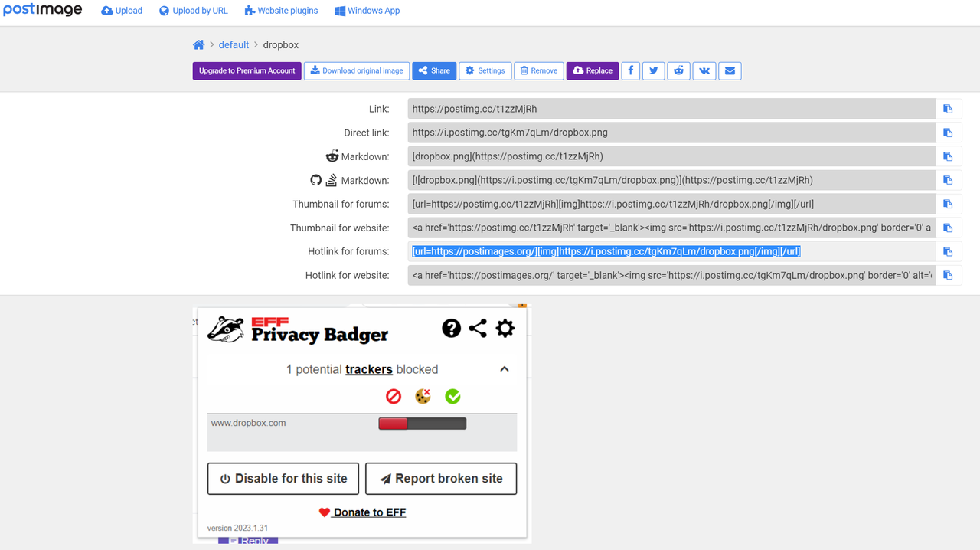Copy the Link value
980x550 pixels.
point(948,109)
